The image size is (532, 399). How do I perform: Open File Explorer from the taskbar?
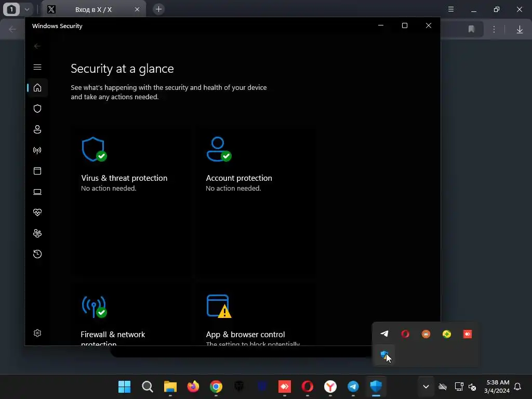170,387
